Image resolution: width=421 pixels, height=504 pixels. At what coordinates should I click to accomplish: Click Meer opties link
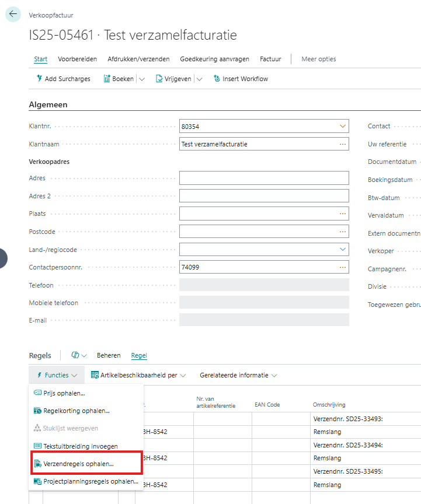pyautogui.click(x=318, y=59)
